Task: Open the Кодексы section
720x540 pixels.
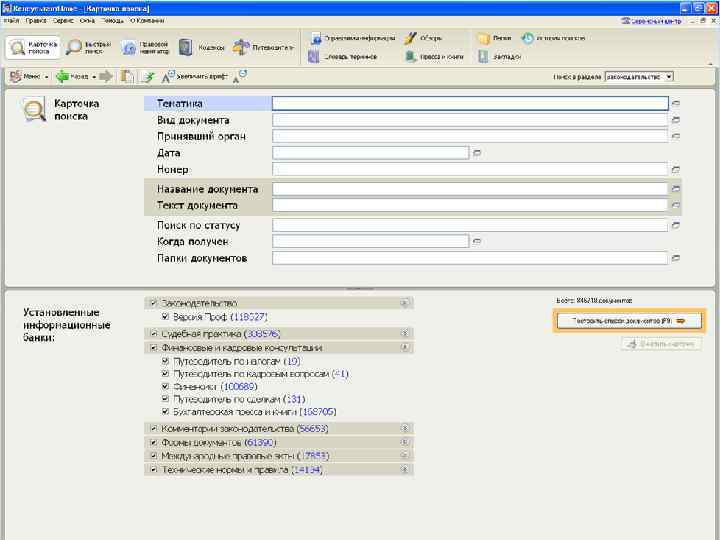Action: point(201,47)
